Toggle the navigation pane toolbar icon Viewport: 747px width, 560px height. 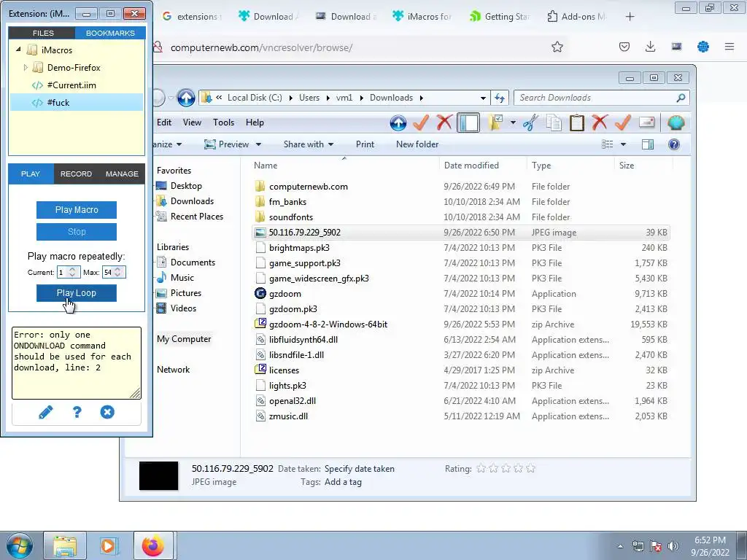[x=468, y=122]
